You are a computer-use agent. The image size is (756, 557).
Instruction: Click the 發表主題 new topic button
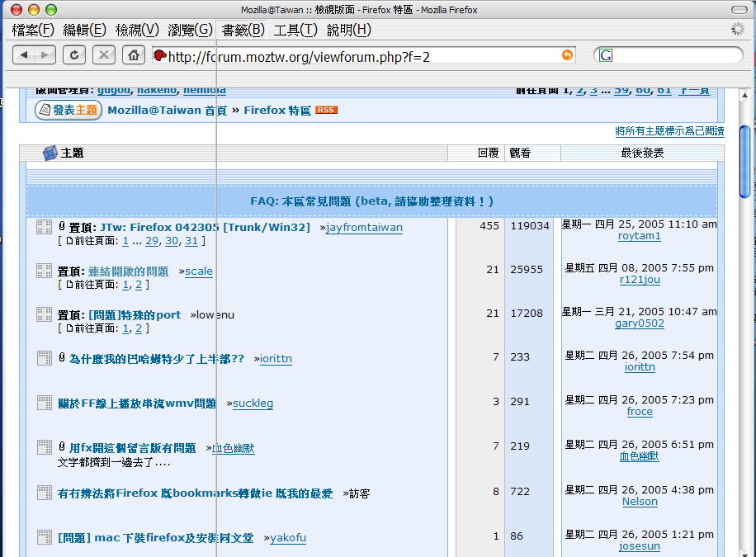[68, 110]
